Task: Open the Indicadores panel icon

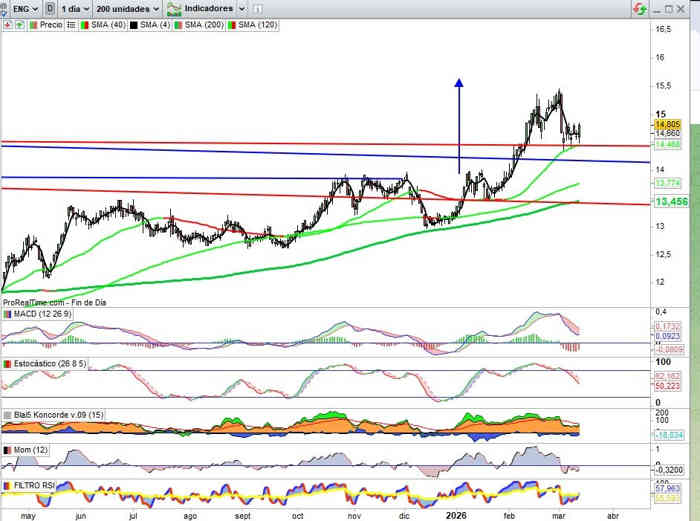Action: pos(175,8)
